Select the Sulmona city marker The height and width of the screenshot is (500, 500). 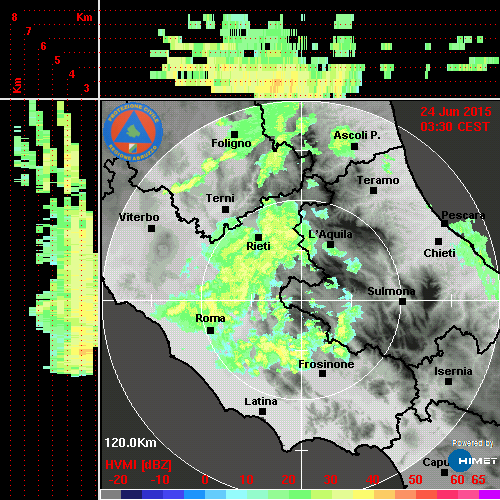tap(403, 301)
